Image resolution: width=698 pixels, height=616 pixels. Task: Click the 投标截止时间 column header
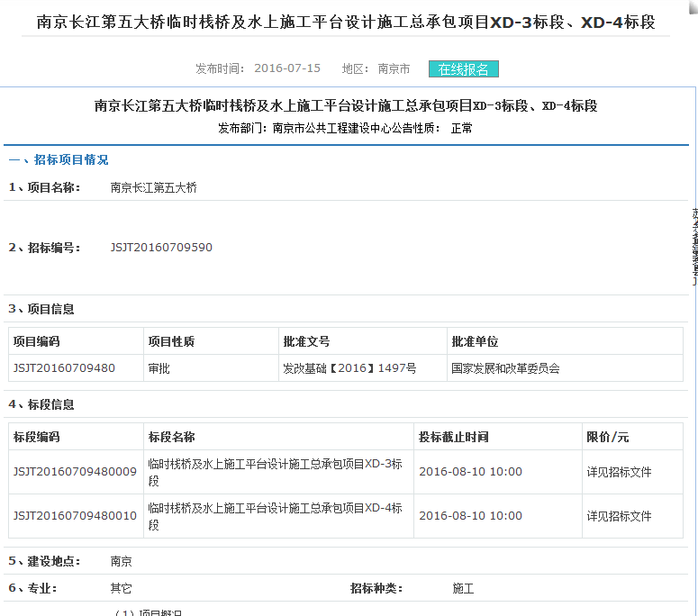(x=454, y=437)
